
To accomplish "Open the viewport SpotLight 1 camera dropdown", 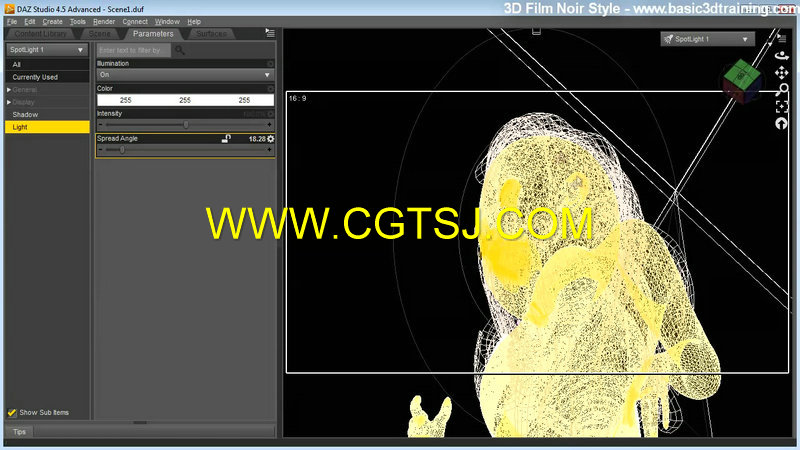I will click(x=707, y=39).
